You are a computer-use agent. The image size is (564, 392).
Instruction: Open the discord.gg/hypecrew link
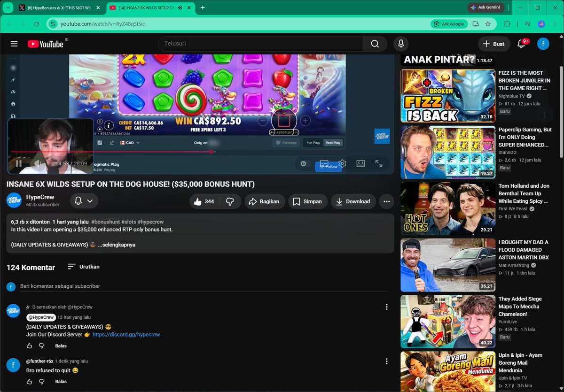126,335
